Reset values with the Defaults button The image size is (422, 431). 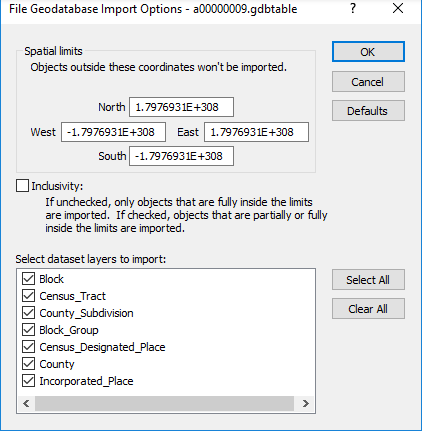coord(368,111)
